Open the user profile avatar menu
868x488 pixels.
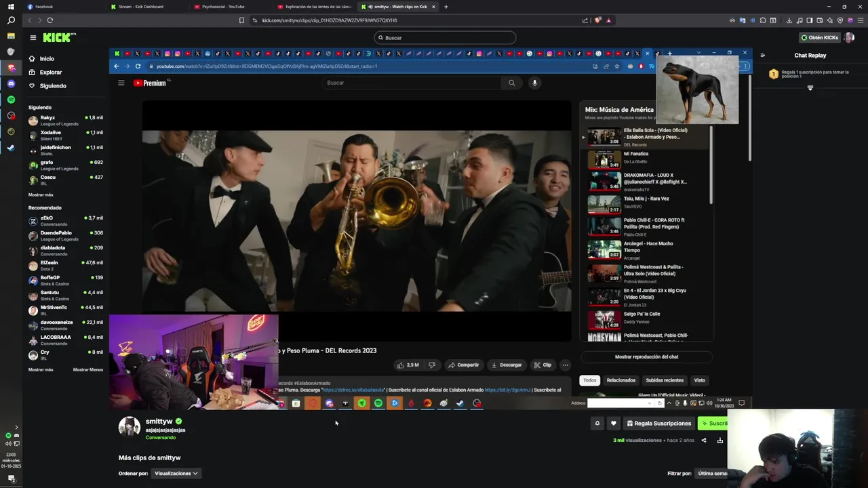point(849,38)
